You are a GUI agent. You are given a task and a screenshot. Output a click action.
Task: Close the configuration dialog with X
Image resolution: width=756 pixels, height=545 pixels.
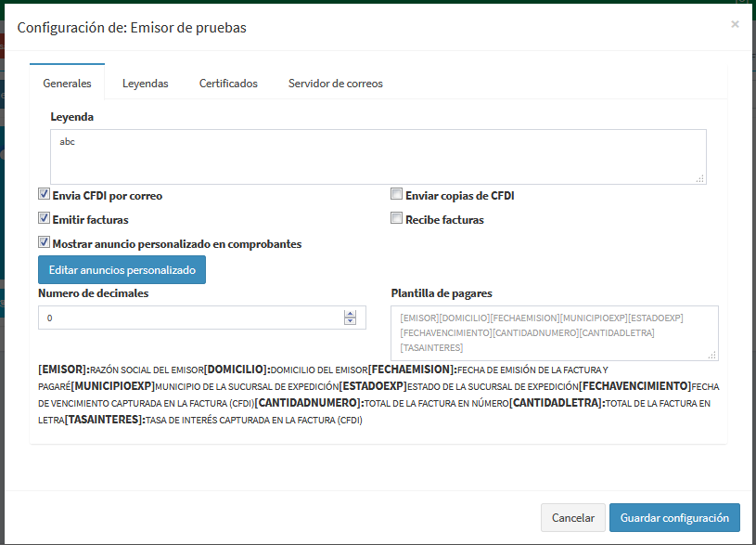coord(735,24)
